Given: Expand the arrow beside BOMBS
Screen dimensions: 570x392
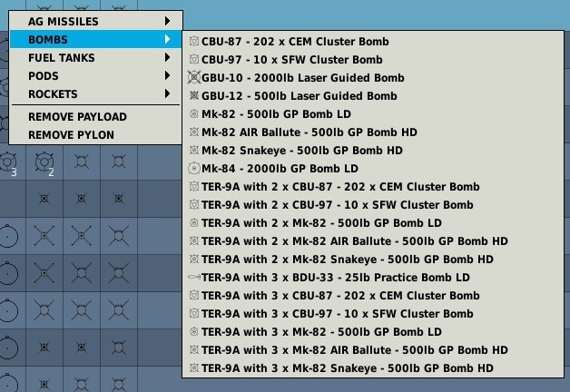Looking at the screenshot, I should pyautogui.click(x=167, y=39).
